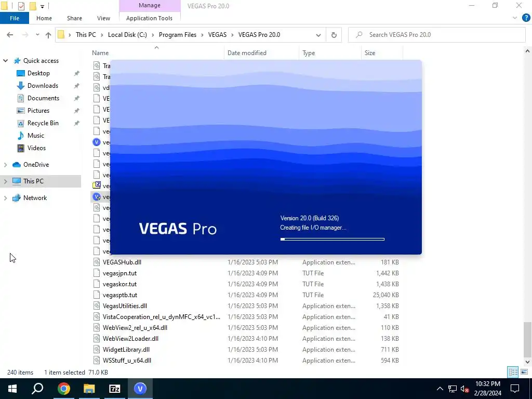
Task: Open Music folder in navigation pane
Action: [x=36, y=136]
